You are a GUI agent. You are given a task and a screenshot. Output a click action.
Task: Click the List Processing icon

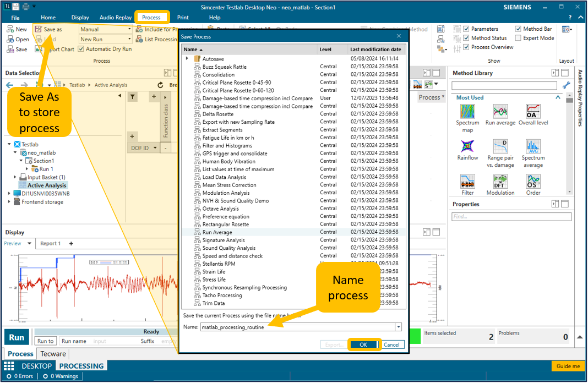139,40
